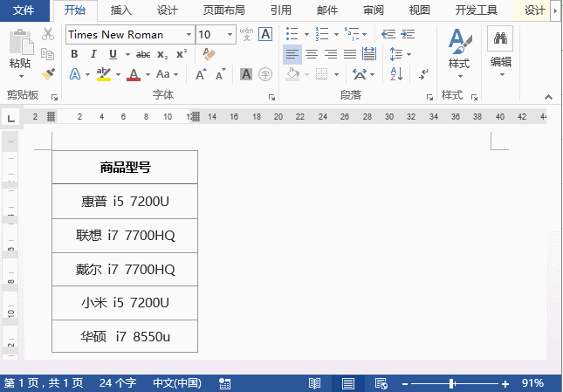Toggle bold formatting
Viewport: 563px width, 392px height.
(x=74, y=54)
